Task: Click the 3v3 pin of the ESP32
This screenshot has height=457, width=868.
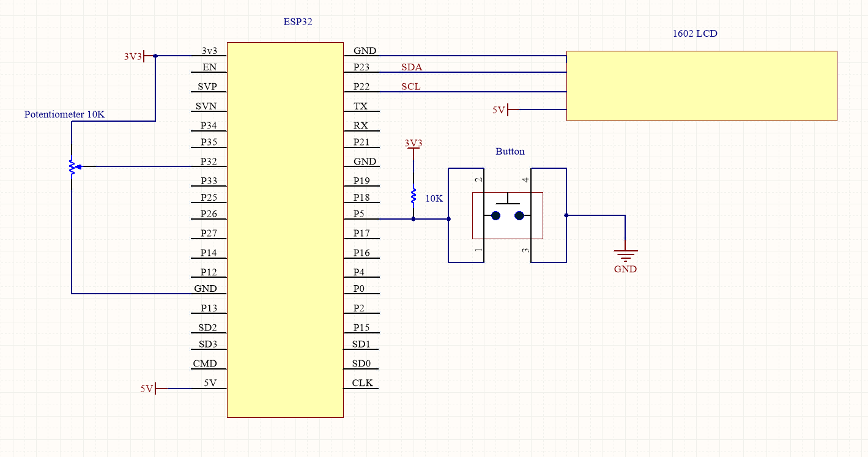Action: click(x=209, y=51)
